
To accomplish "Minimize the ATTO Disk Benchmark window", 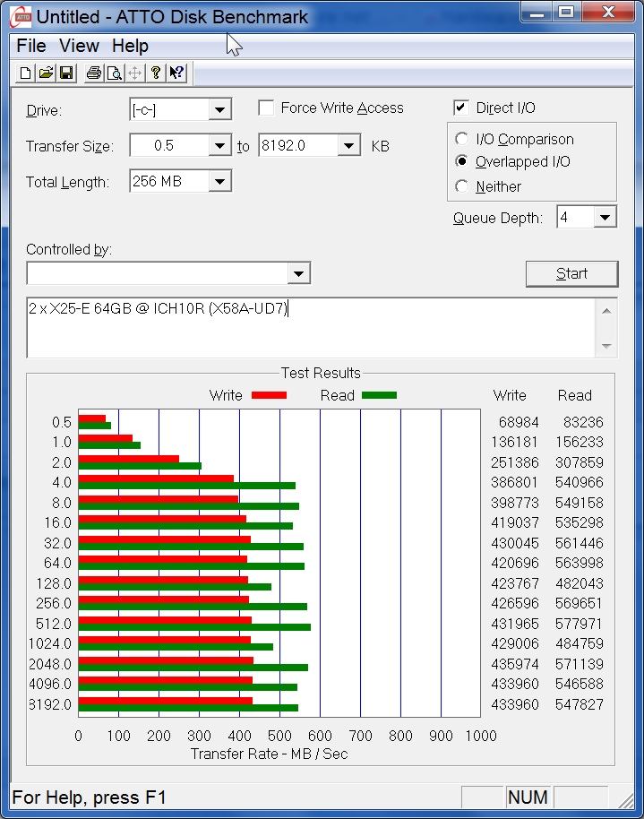I will pos(537,12).
